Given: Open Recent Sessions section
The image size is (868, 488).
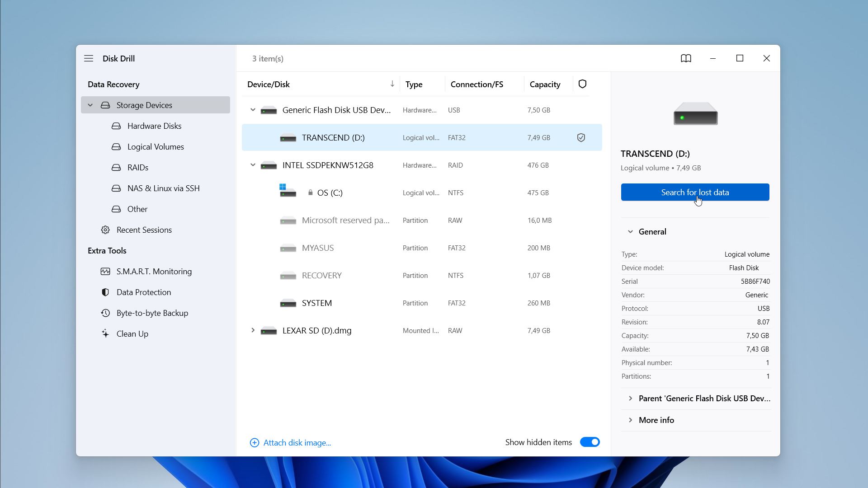Looking at the screenshot, I should coord(144,230).
